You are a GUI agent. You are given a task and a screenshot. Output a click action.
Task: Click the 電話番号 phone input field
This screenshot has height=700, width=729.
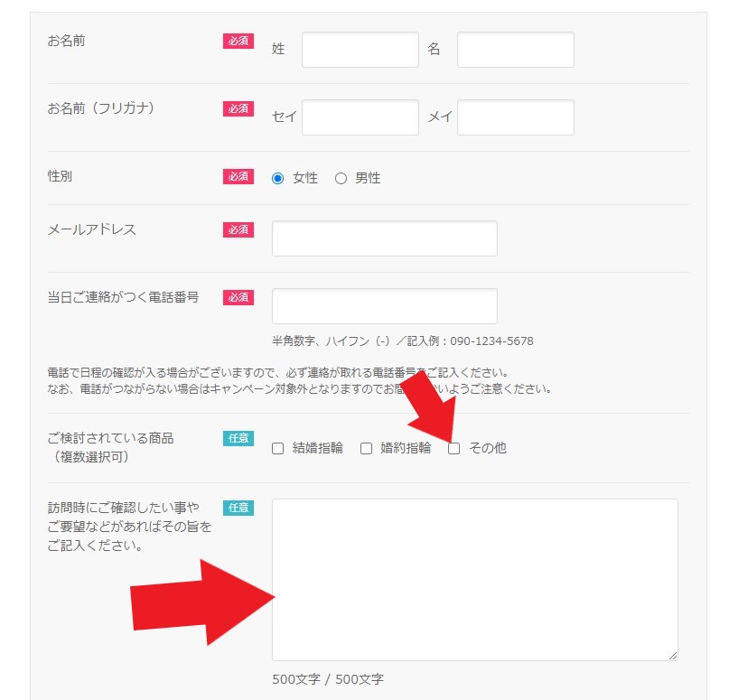point(384,306)
